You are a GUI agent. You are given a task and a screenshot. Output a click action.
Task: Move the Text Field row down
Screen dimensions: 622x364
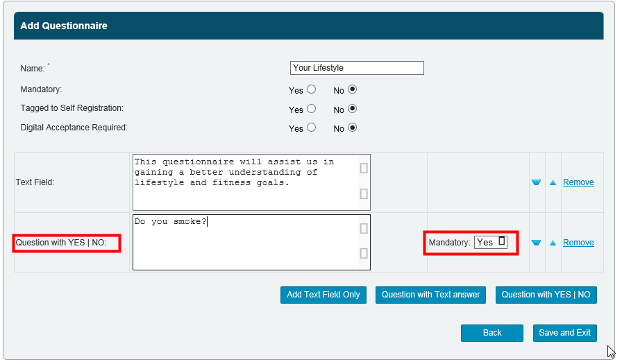pos(536,182)
